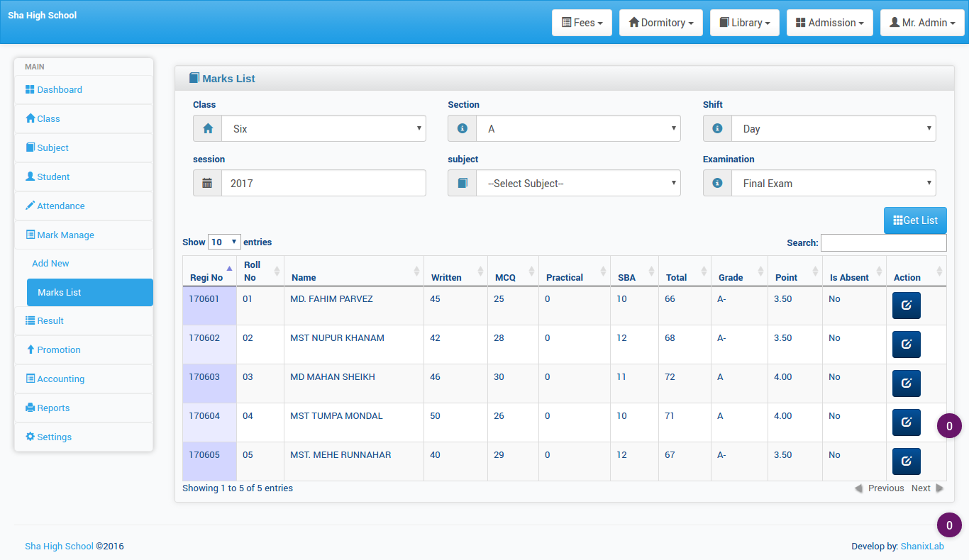Open the Library menu

[x=745, y=23]
